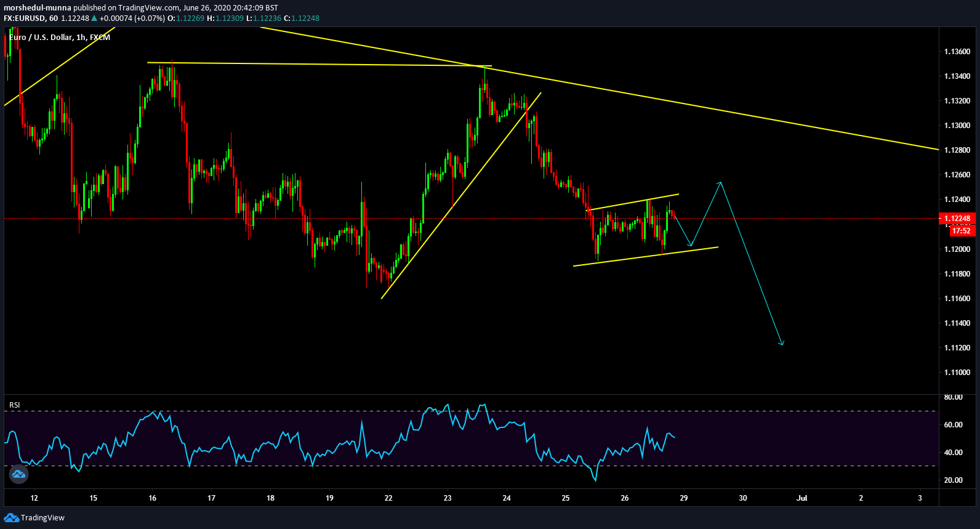Click the TradingView cloud logo in footer
This screenshot has width=980, height=529.
tap(11, 517)
